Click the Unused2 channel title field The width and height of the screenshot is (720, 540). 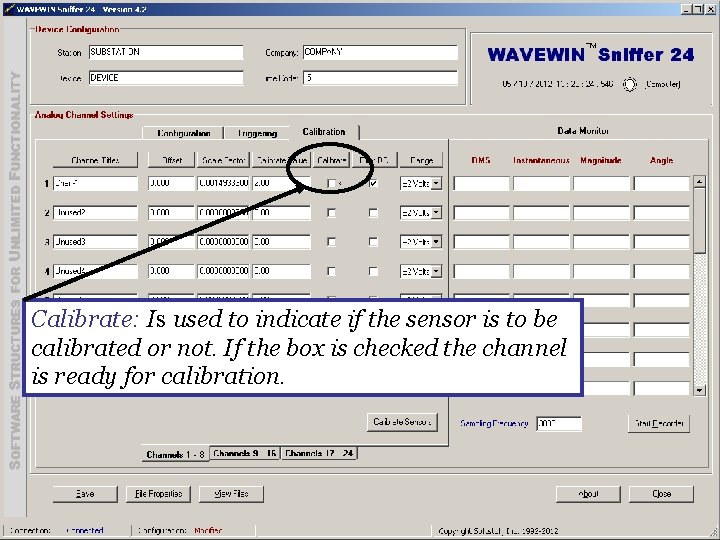point(96,213)
